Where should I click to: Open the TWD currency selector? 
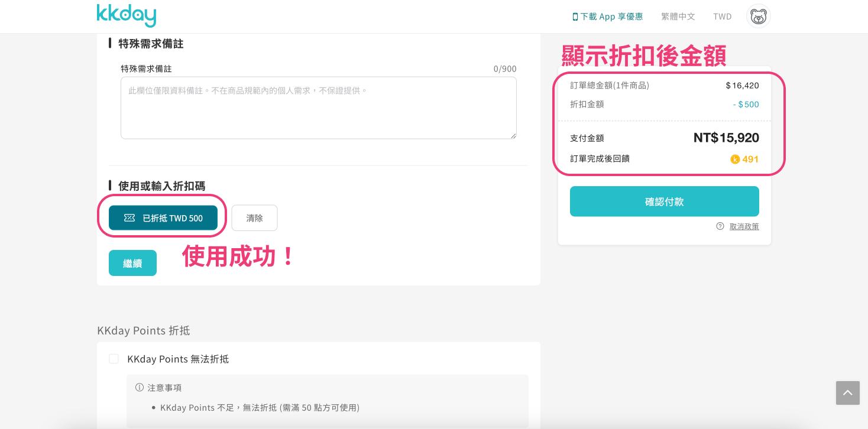click(721, 16)
